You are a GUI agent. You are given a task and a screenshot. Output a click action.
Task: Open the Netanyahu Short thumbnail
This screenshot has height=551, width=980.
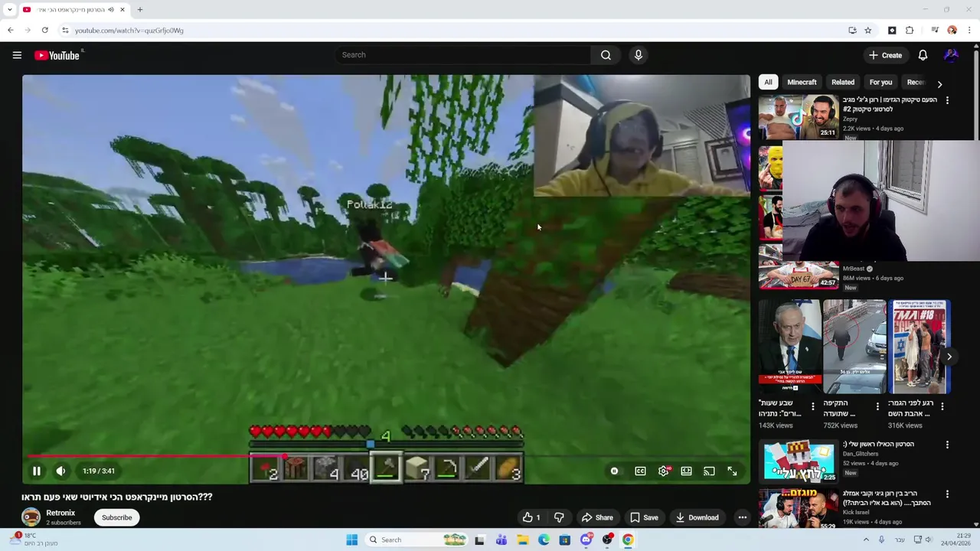click(789, 347)
